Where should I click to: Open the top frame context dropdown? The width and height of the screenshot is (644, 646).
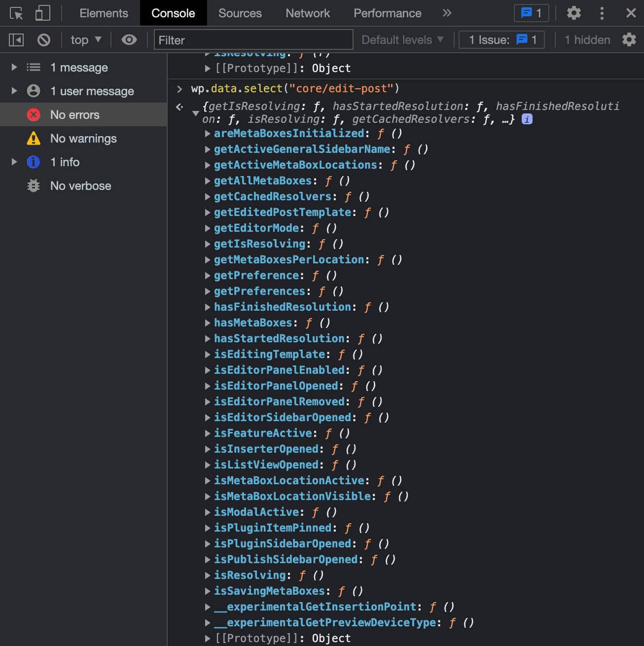coord(85,39)
